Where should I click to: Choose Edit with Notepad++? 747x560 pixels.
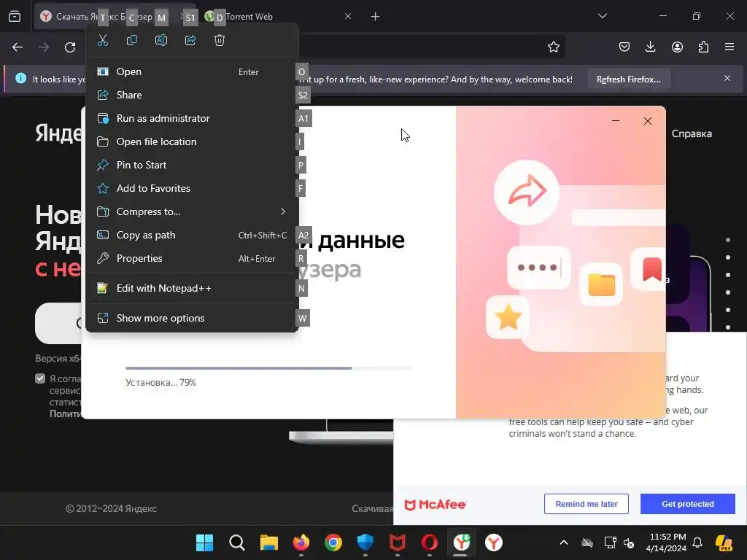click(x=192, y=288)
